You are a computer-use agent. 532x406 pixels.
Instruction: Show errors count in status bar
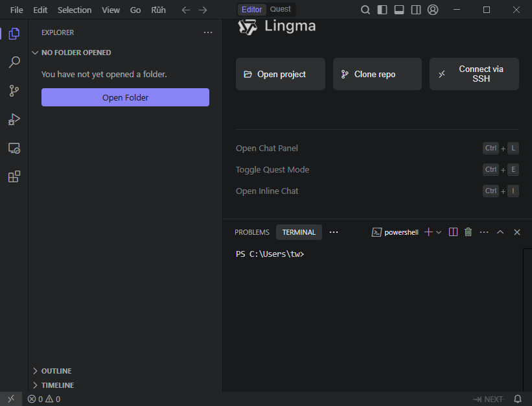click(35, 400)
